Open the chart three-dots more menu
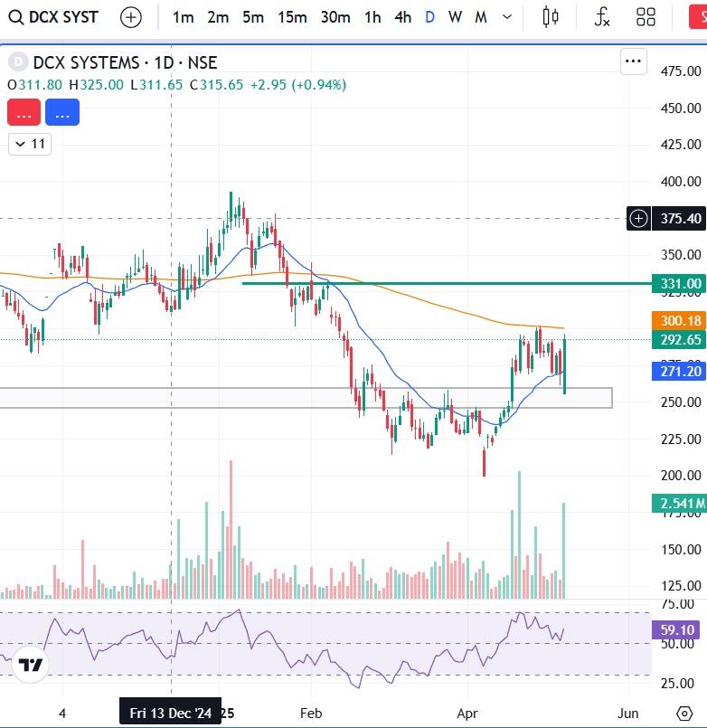This screenshot has width=707, height=728. pos(633,61)
